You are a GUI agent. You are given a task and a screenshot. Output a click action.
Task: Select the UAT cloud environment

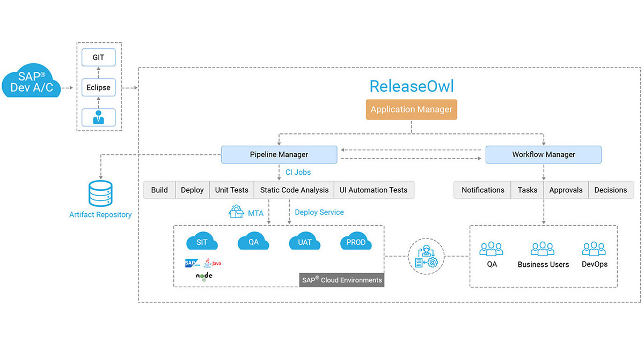[x=304, y=242]
